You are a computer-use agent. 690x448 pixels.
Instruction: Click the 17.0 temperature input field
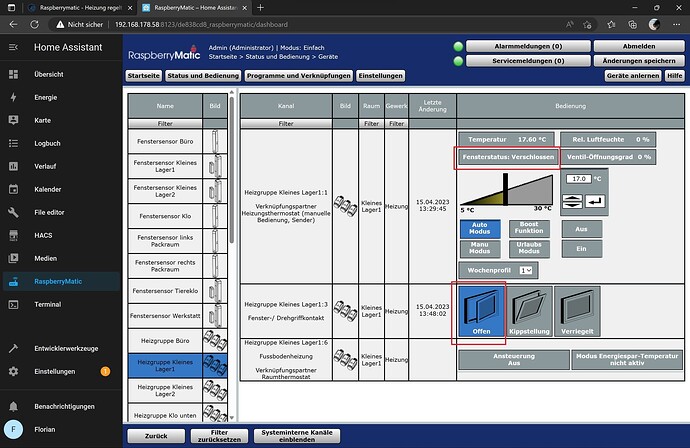579,179
